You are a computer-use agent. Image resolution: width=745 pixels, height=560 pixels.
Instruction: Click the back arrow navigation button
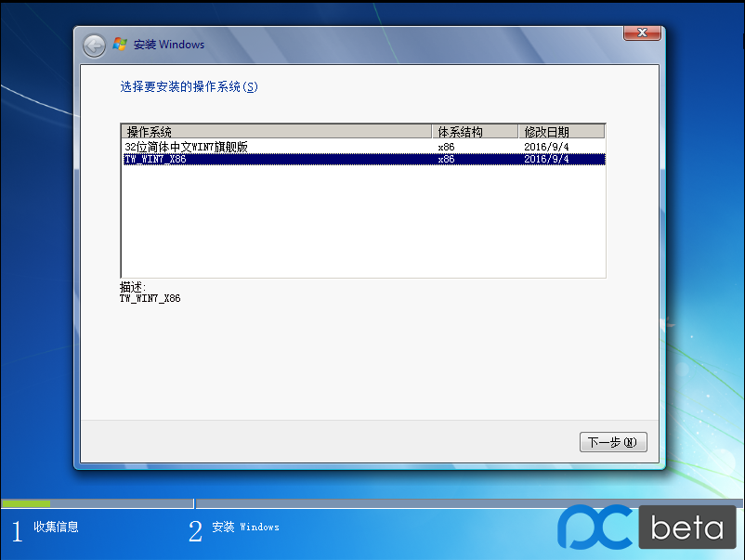point(93,45)
